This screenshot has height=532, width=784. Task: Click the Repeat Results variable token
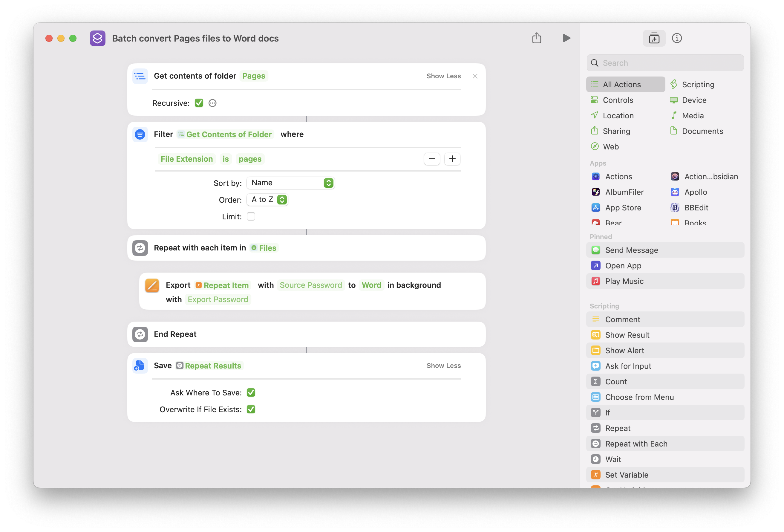pos(209,366)
